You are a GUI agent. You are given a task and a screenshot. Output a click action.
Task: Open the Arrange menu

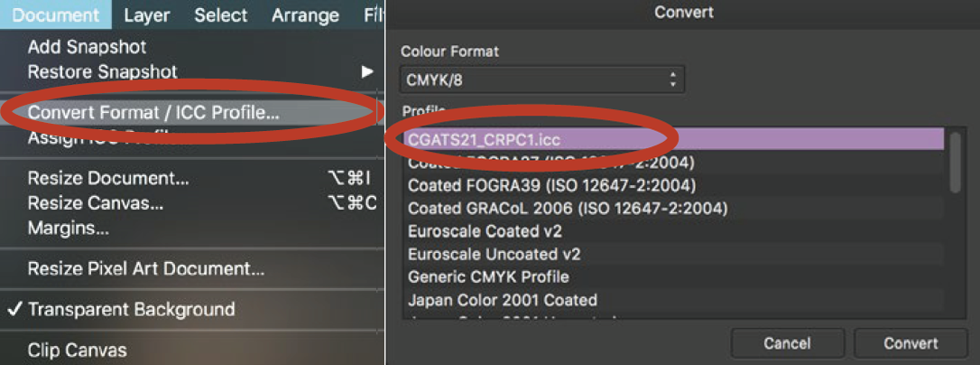click(305, 15)
